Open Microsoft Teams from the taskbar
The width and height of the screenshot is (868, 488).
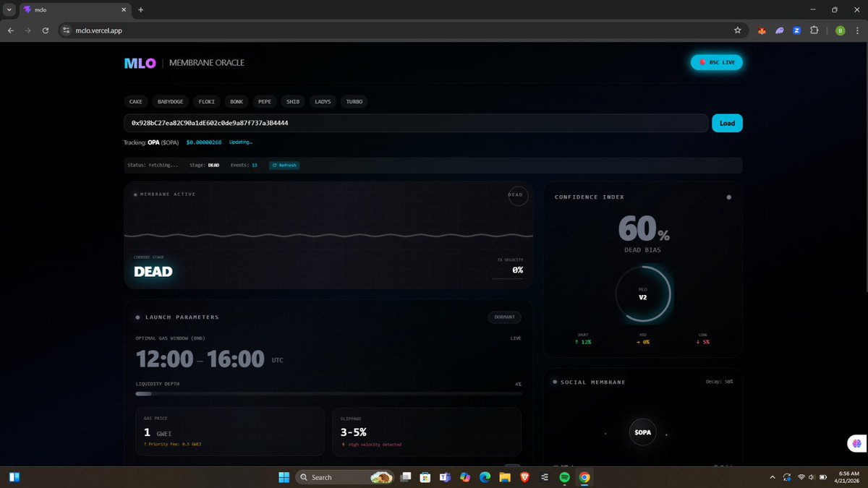click(446, 476)
